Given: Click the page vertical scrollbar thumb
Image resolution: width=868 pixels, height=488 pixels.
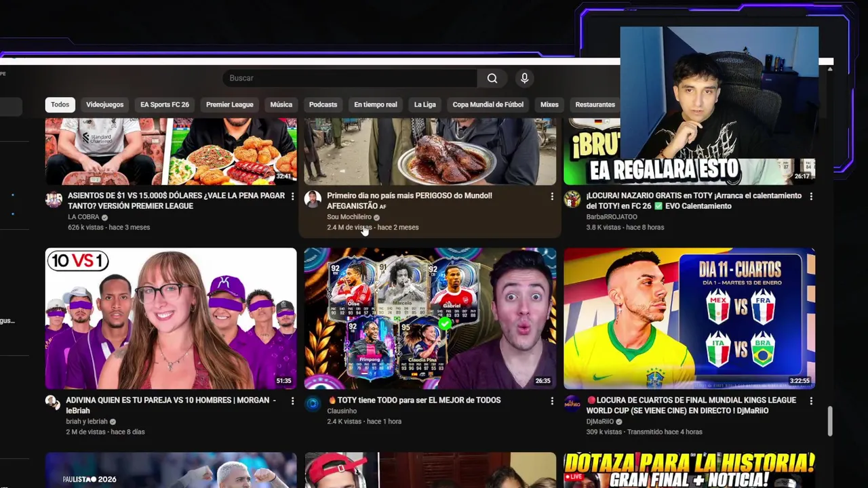Looking at the screenshot, I should (829, 422).
